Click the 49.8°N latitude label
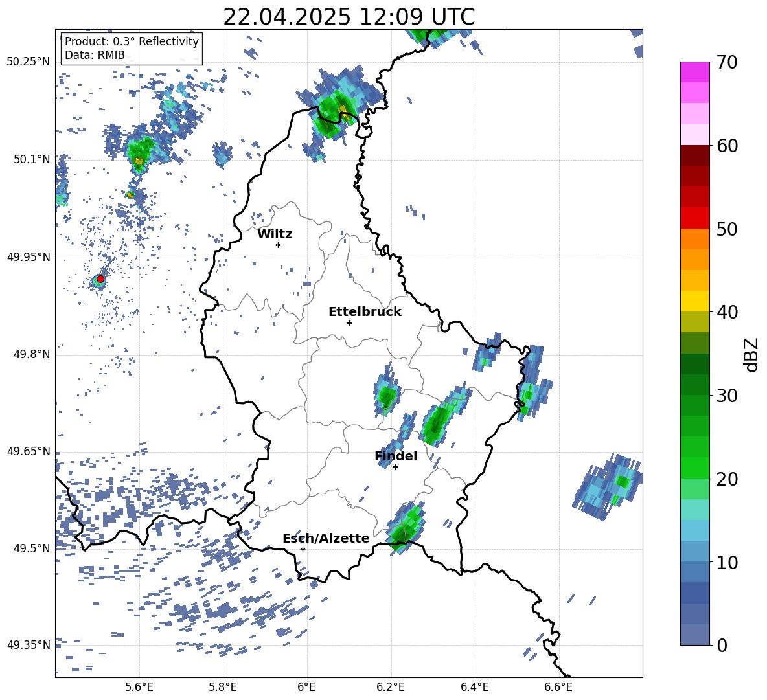This screenshot has height=700, width=767. pos(31,354)
